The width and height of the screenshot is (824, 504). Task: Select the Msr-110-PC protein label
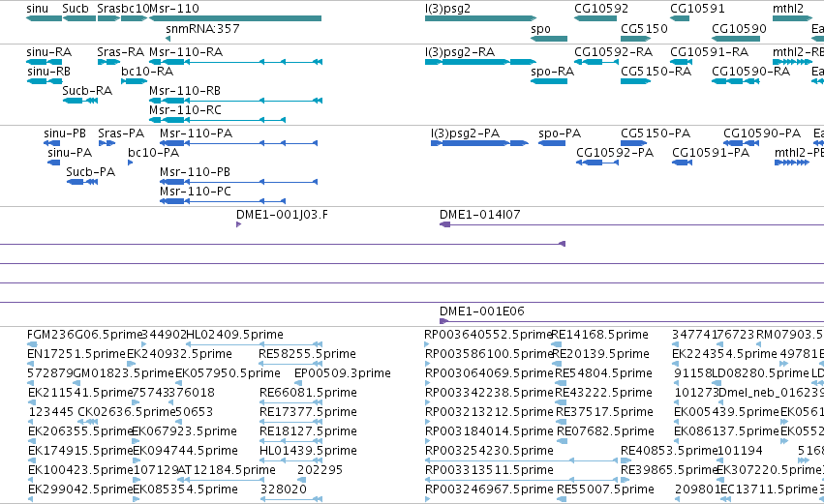click(x=195, y=192)
